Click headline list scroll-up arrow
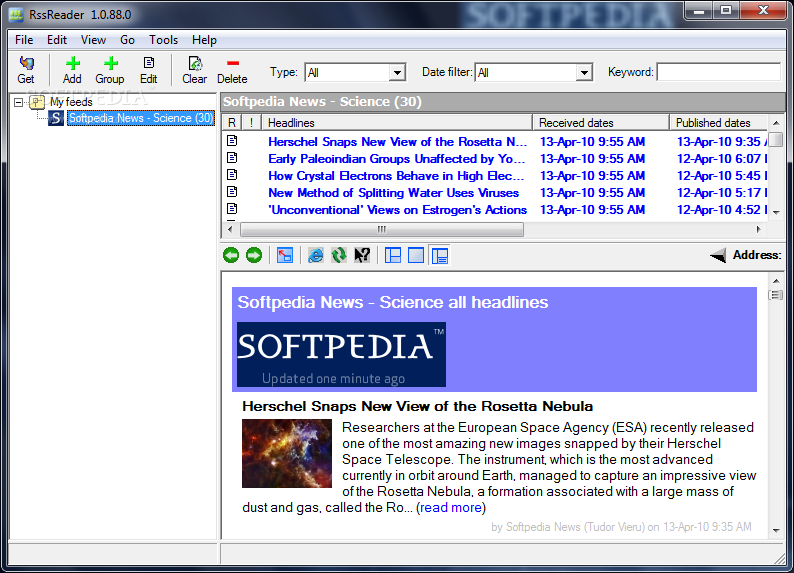This screenshot has width=794, height=573. pyautogui.click(x=776, y=123)
